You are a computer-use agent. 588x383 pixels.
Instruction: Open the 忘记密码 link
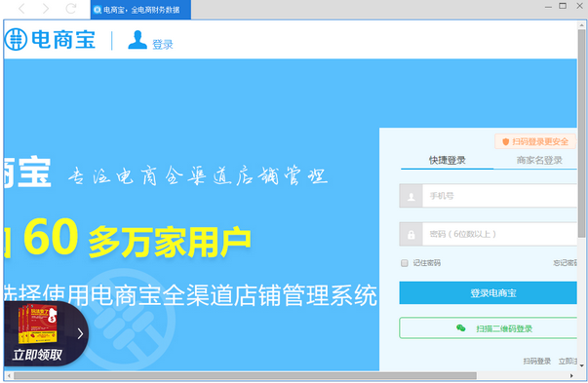566,263
